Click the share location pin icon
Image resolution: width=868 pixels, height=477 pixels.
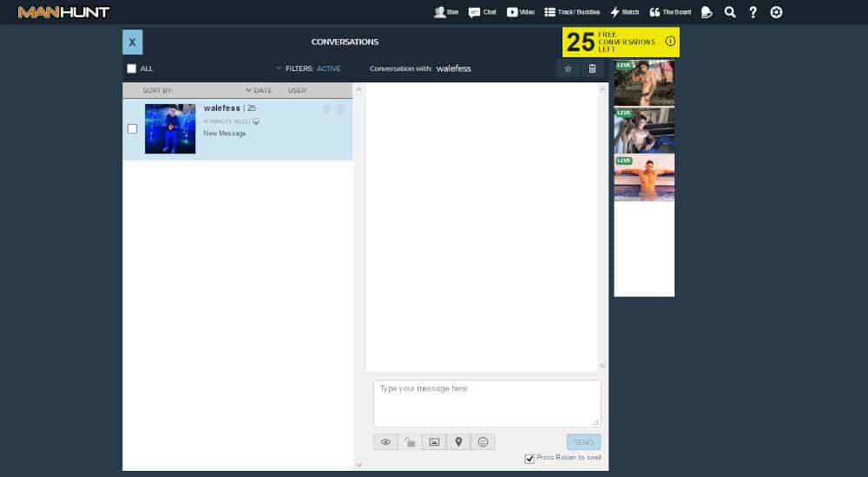pyautogui.click(x=458, y=442)
